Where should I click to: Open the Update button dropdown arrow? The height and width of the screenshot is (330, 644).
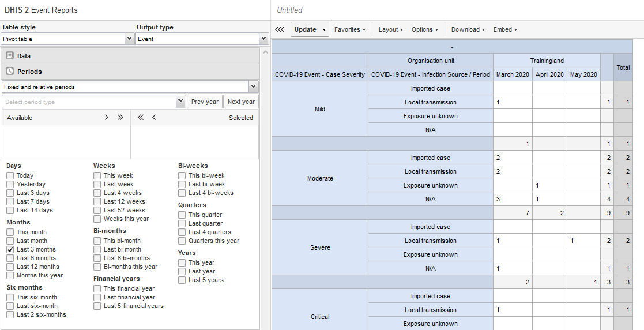(325, 29)
